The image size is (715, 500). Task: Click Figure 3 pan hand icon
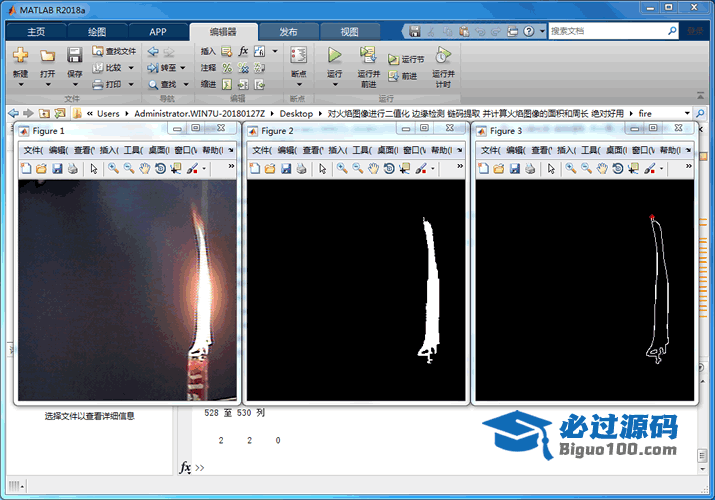click(602, 169)
